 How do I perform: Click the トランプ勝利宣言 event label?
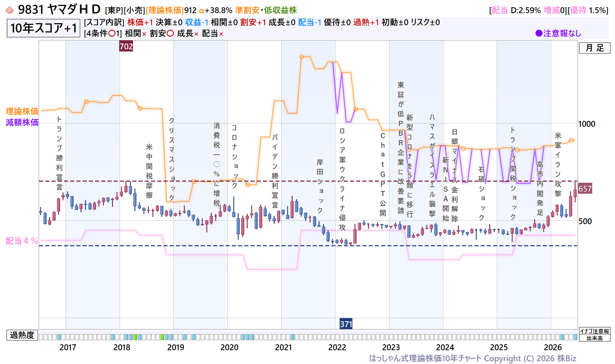point(59,153)
